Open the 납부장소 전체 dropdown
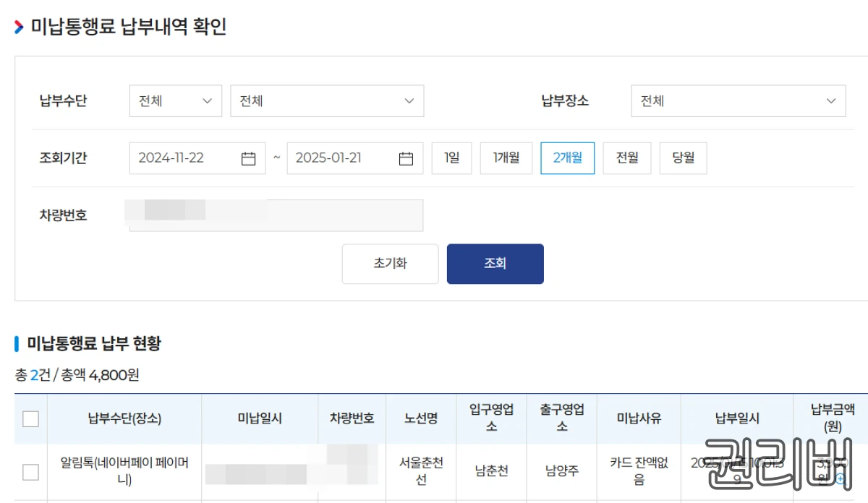 pyautogui.click(x=738, y=100)
